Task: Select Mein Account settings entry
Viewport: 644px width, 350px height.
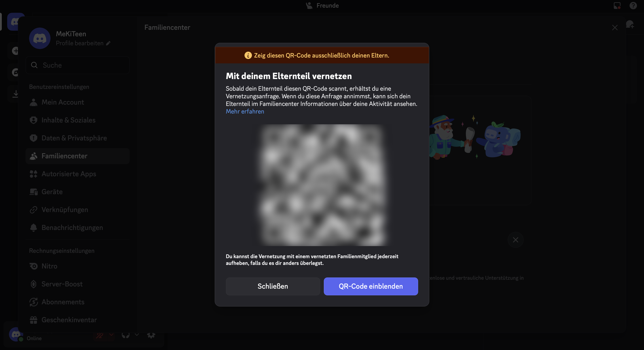Action: [63, 102]
